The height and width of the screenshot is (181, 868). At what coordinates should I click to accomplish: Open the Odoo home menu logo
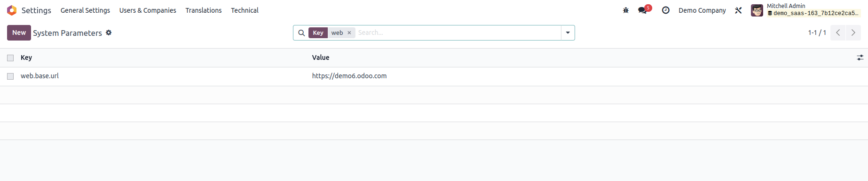click(x=12, y=10)
